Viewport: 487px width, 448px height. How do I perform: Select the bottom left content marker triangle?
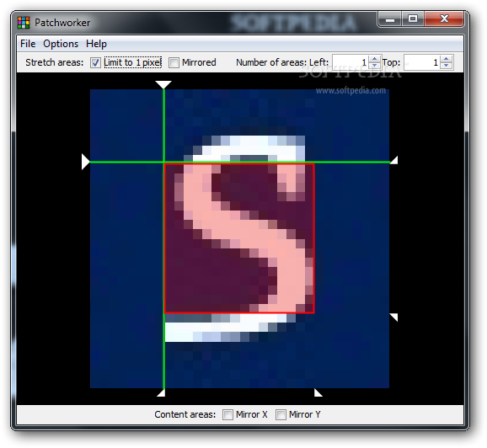click(161, 392)
